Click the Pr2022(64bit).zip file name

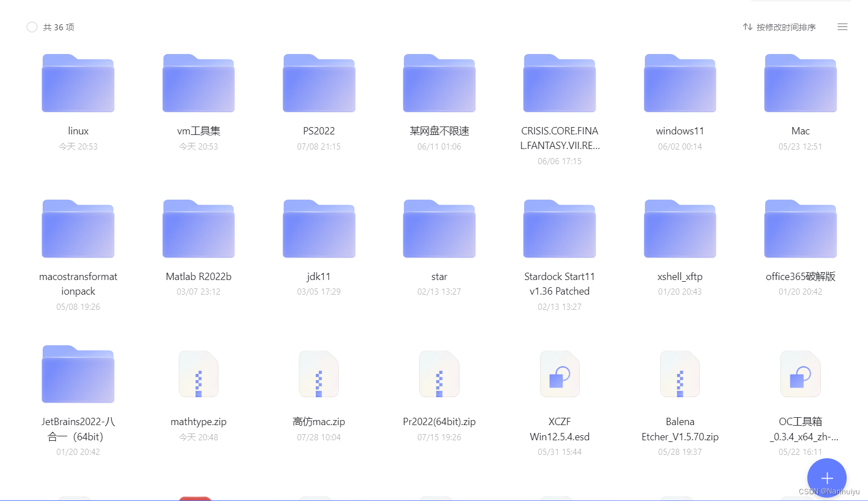(x=439, y=422)
